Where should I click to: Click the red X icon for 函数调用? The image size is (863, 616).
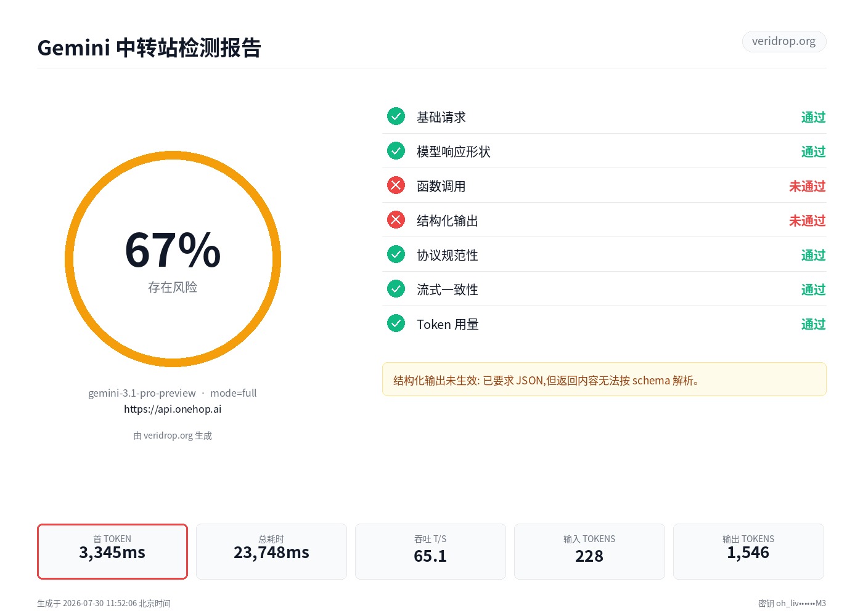coord(396,185)
